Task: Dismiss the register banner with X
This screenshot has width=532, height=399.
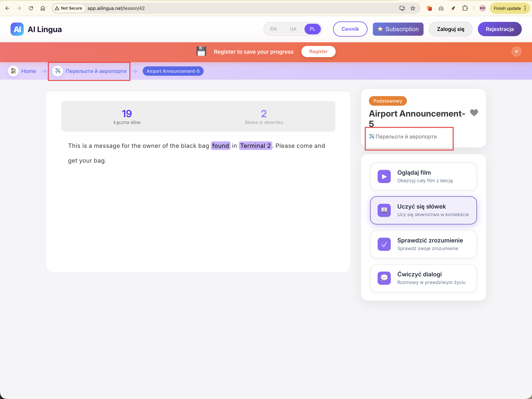Action: 516,52
